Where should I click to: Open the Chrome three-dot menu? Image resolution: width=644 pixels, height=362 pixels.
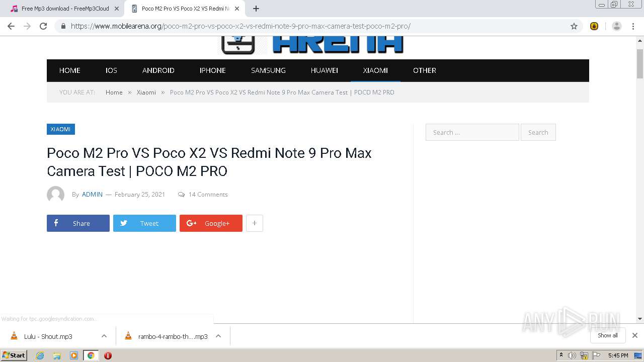(x=633, y=26)
